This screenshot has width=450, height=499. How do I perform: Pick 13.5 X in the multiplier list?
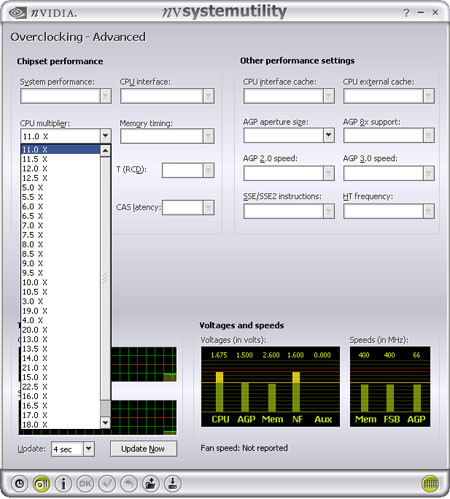[60, 349]
